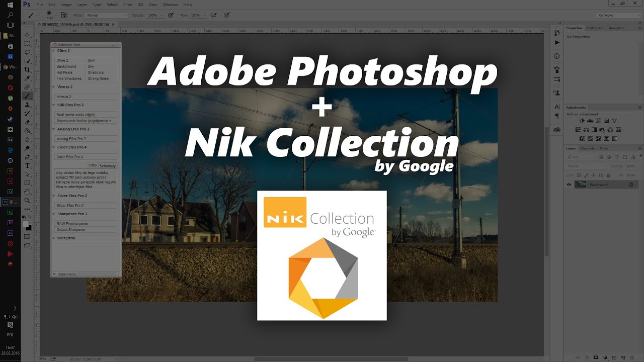Collapse the Color Efex Pro 4 section
The height and width of the screenshot is (362, 644).
tap(54, 147)
